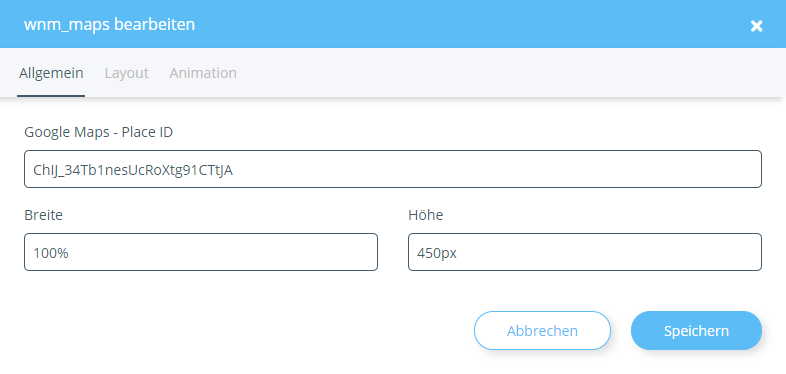Click the Breite label
The height and width of the screenshot is (374, 786).
click(x=44, y=215)
